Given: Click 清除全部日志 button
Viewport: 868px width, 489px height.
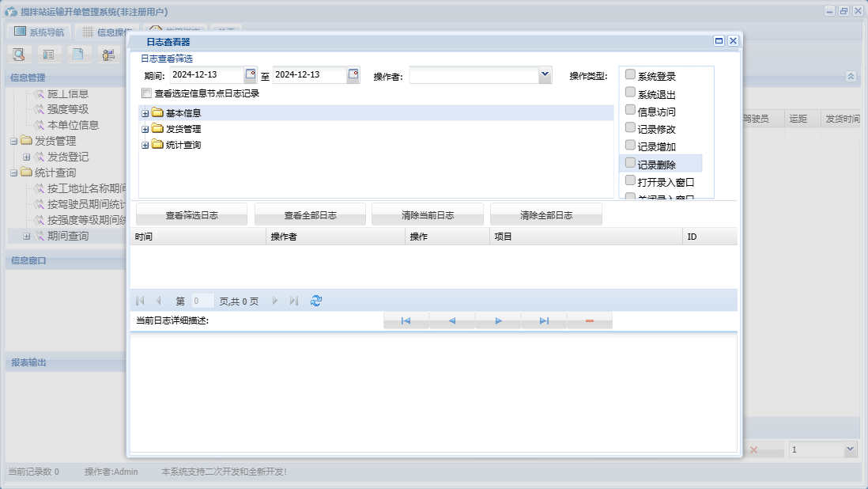Looking at the screenshot, I should click(x=545, y=215).
